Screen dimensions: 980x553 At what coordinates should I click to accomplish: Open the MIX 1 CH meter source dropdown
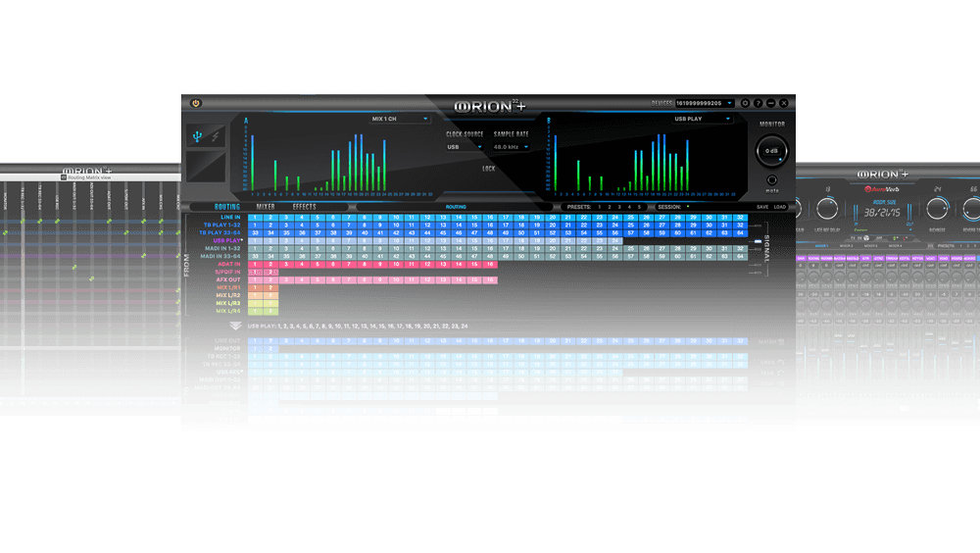[x=400, y=119]
